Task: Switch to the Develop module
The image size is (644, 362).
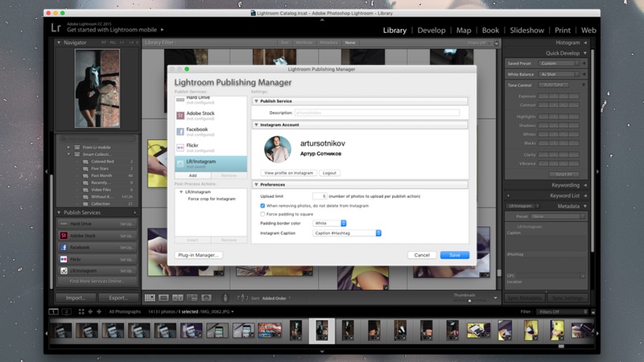Action: [431, 31]
